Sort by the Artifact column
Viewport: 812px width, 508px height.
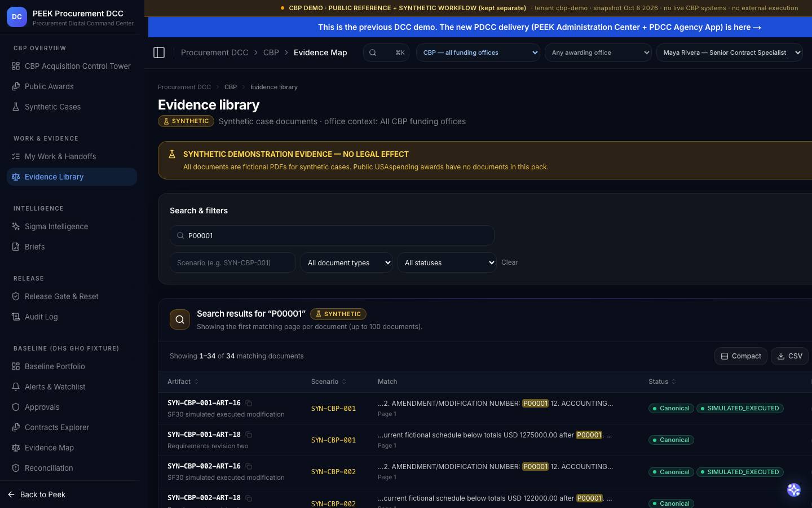183,382
